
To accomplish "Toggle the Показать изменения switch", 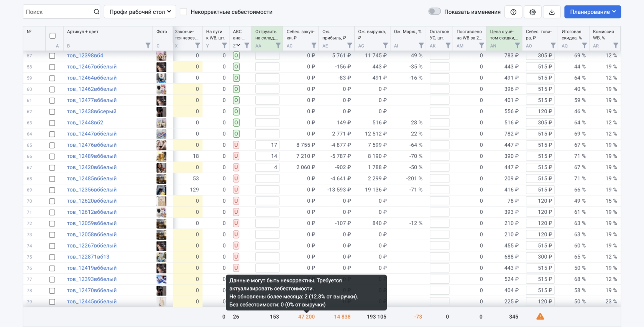I will coord(434,12).
